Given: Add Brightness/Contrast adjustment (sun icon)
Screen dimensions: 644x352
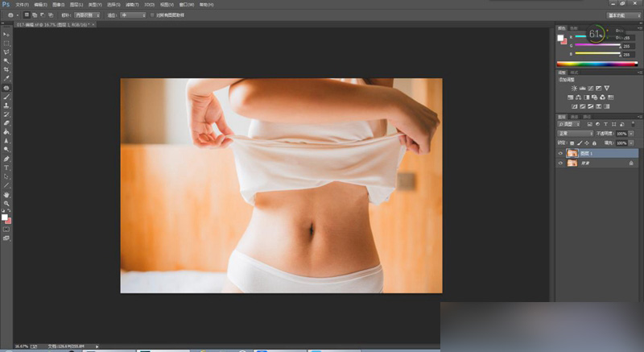Looking at the screenshot, I should 574,89.
